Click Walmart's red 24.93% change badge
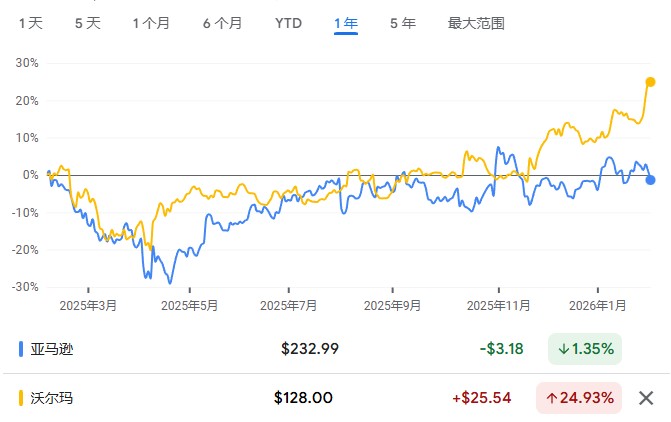Screen dimensions: 671x422 click(x=579, y=398)
